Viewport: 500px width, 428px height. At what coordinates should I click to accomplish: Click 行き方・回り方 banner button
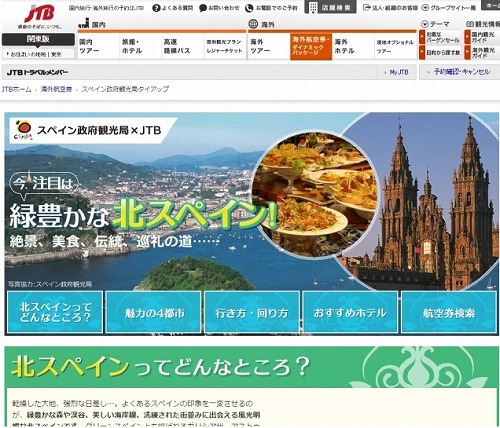click(252, 312)
